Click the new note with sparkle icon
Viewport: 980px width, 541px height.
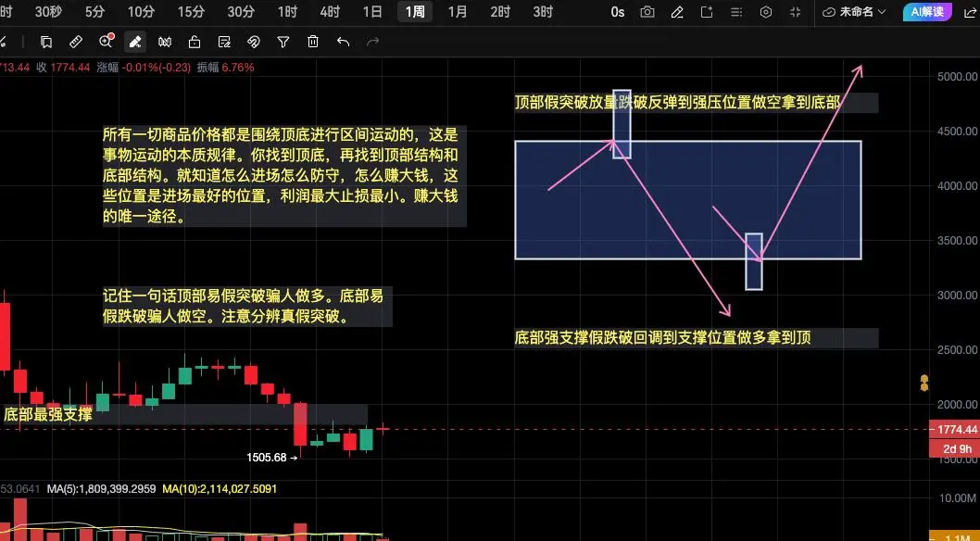tap(707, 12)
